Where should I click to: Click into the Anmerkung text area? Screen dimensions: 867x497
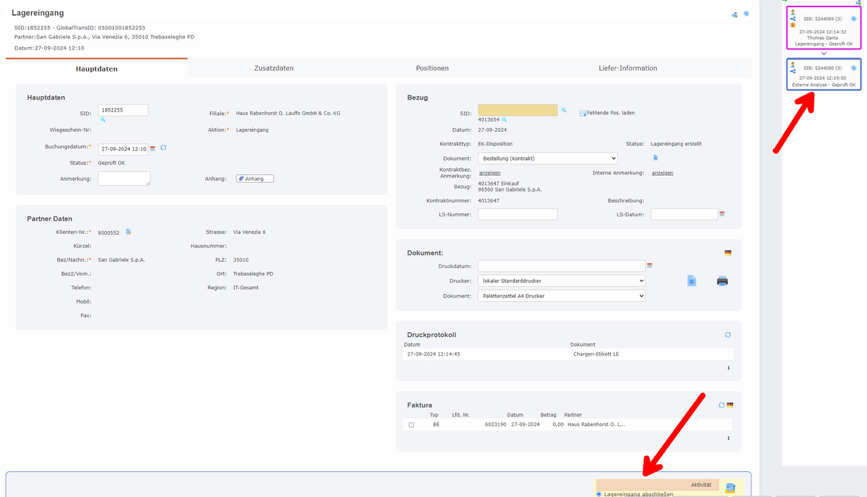tap(124, 178)
